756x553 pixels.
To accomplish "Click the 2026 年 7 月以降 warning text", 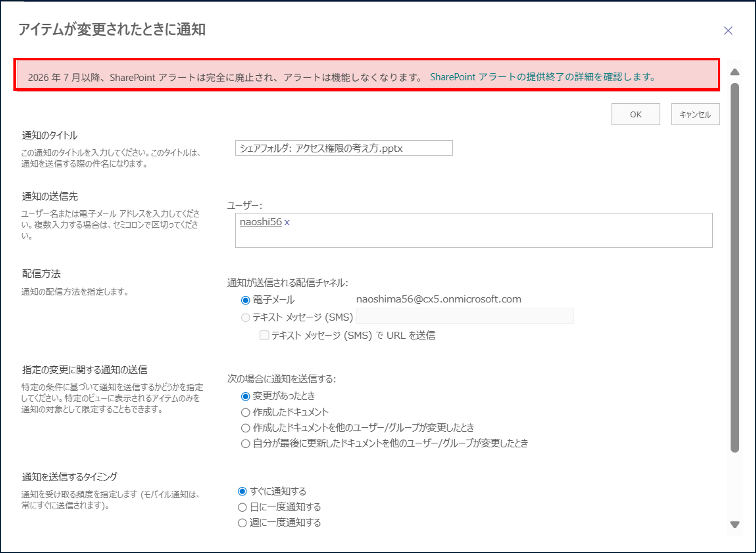I will click(225, 78).
